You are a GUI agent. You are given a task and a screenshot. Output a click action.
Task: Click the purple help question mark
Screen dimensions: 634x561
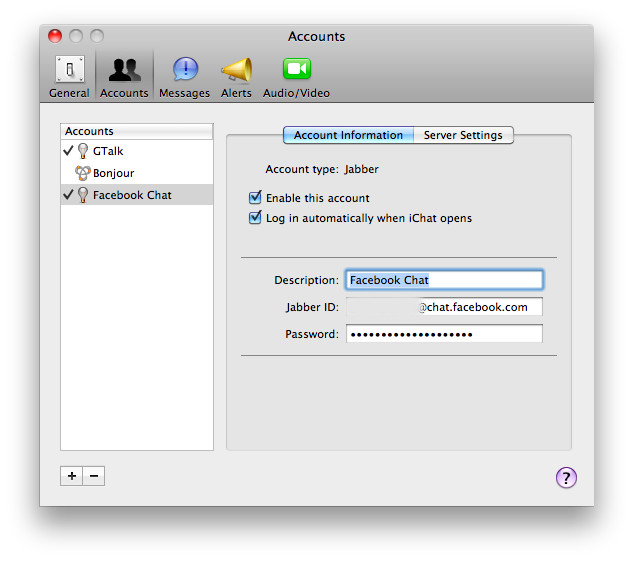coord(566,477)
